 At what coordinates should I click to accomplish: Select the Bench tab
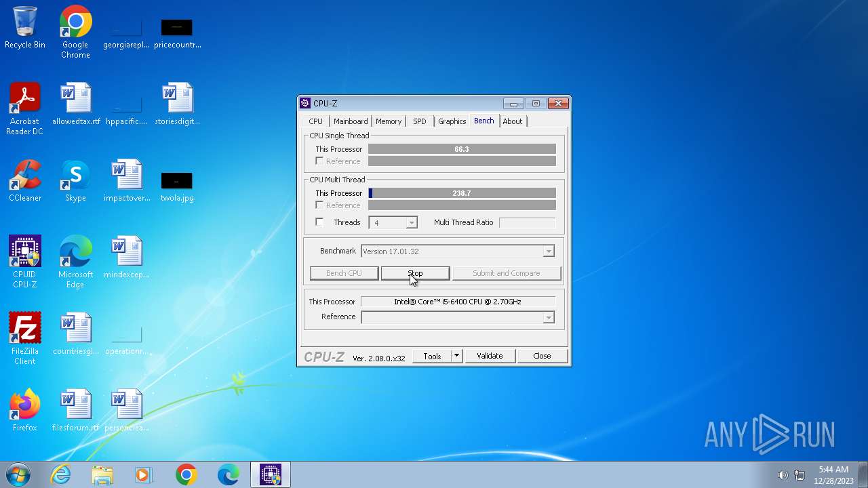(484, 121)
